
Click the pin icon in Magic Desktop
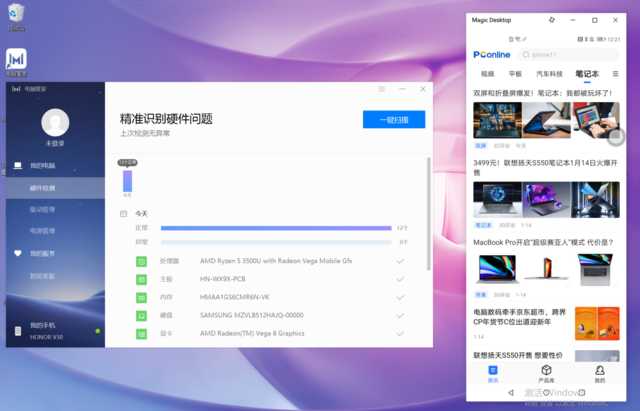pos(552,20)
